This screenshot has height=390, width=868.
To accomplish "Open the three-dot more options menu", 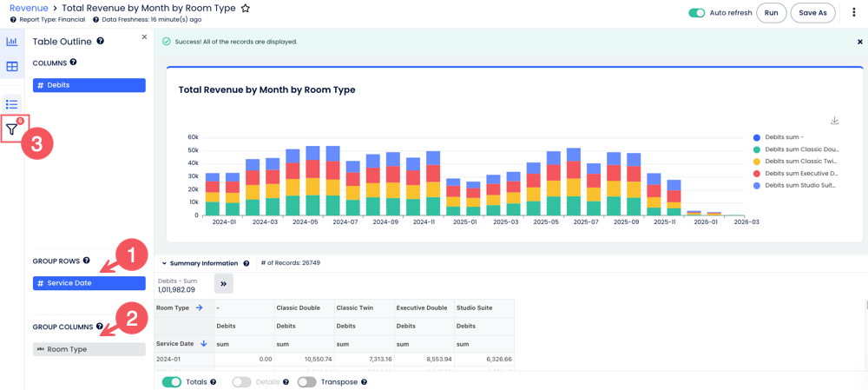I will pyautogui.click(x=853, y=13).
